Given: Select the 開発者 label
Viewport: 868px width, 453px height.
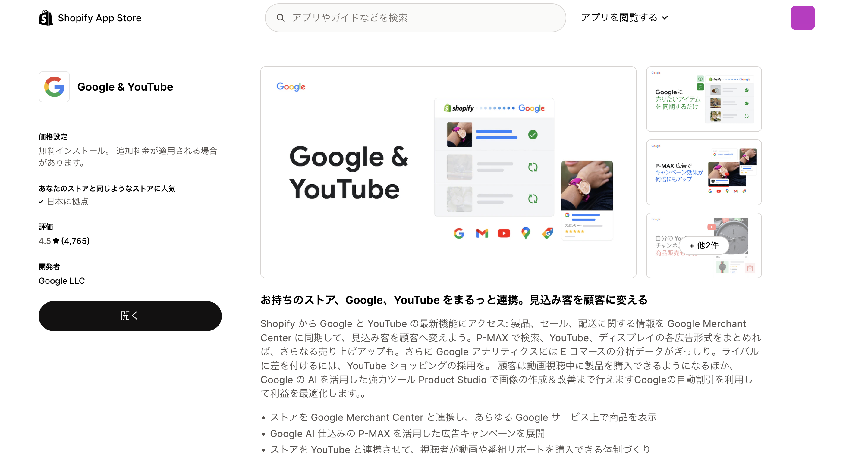Looking at the screenshot, I should coord(49,267).
